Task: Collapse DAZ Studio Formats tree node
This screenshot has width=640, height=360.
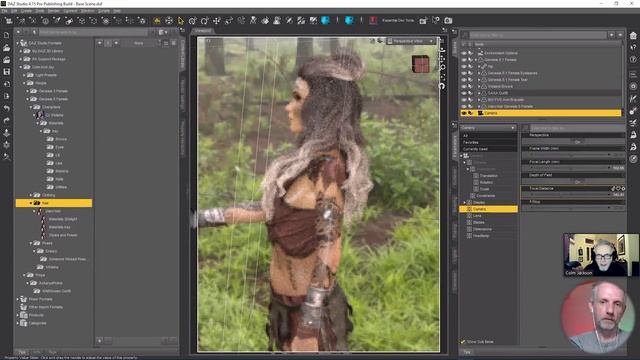Action: (x=18, y=43)
